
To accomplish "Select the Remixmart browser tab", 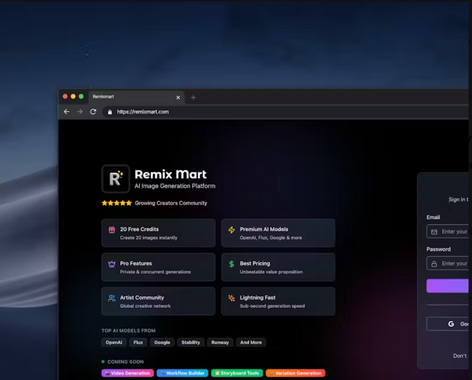I will 138,97.
